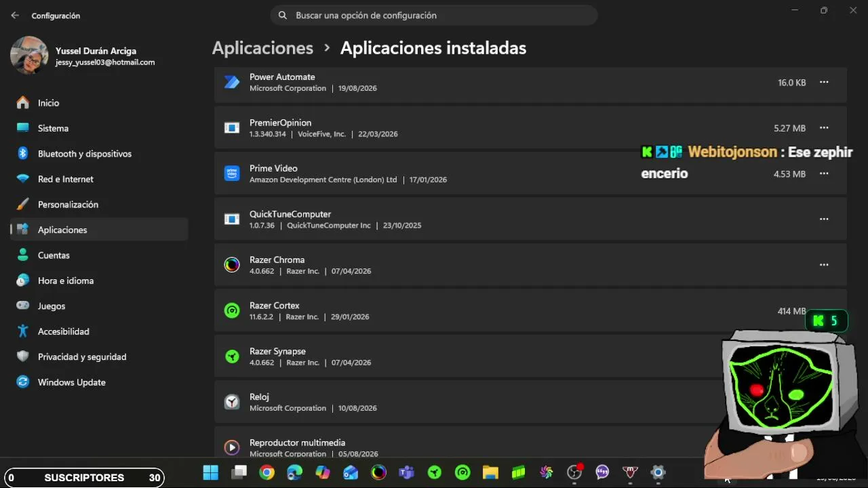
Task: Open OBS Studio from the taskbar
Action: click(x=574, y=472)
